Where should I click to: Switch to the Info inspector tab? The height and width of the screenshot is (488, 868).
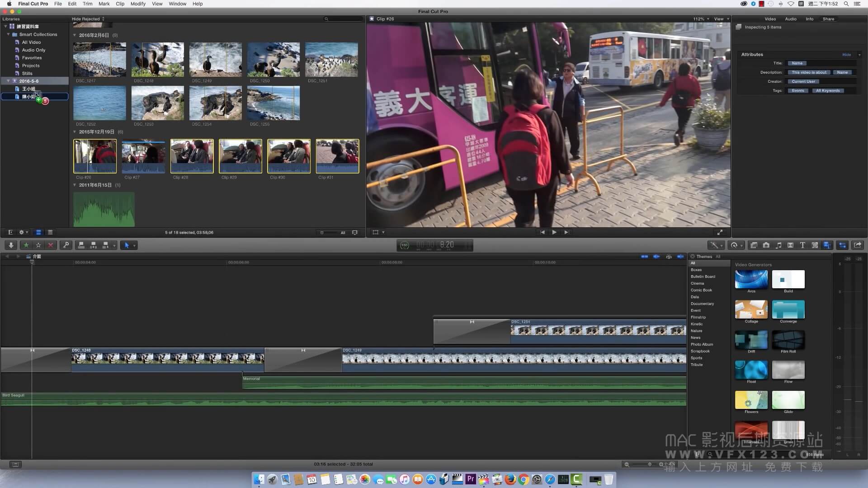(x=809, y=19)
